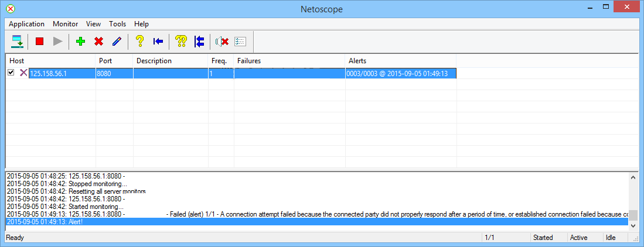Select the 'Alert!' log line
The height and width of the screenshot is (247, 644).
click(317, 222)
